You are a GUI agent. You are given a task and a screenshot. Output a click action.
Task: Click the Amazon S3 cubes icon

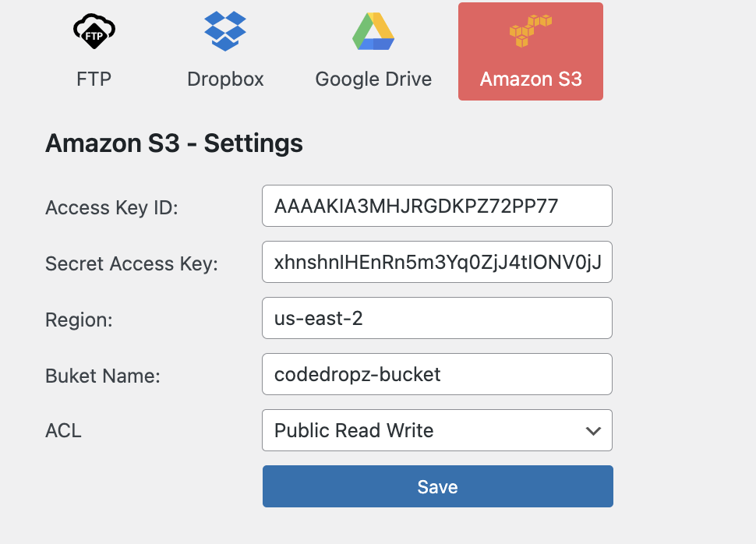point(530,31)
